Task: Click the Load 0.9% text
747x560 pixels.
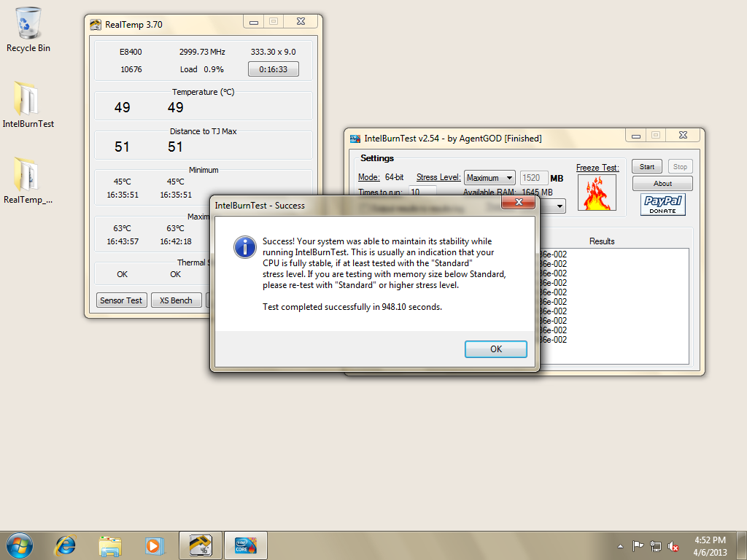Action: pos(201,69)
